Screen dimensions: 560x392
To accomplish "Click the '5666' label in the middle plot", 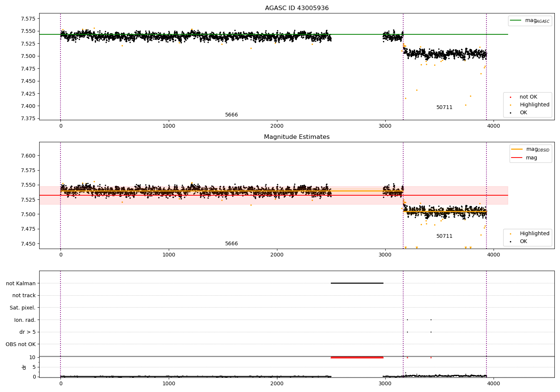I will 231,243.
